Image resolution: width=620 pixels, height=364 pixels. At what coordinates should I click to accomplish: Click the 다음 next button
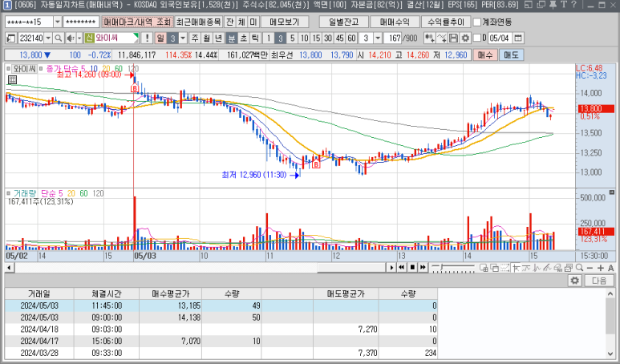click(598, 281)
